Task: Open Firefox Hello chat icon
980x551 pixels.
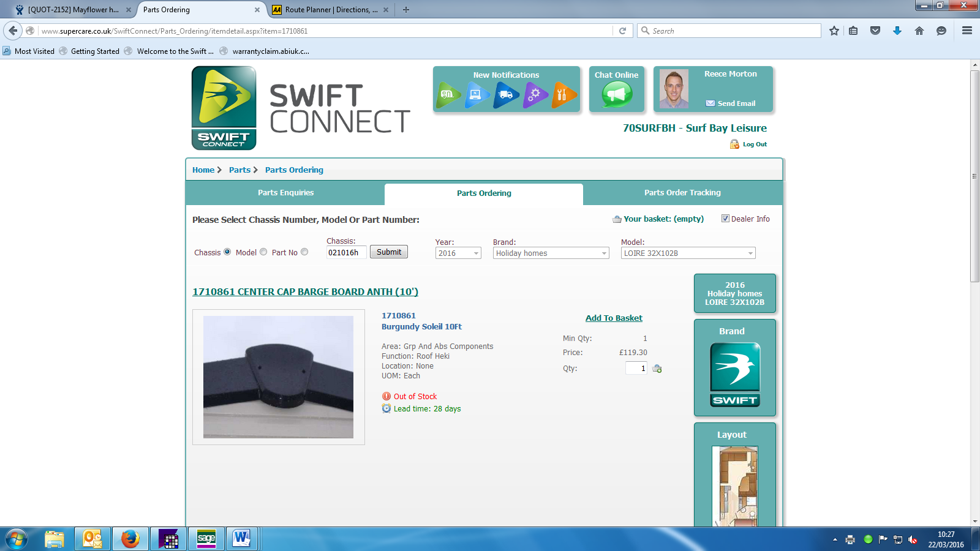Action: pos(941,31)
